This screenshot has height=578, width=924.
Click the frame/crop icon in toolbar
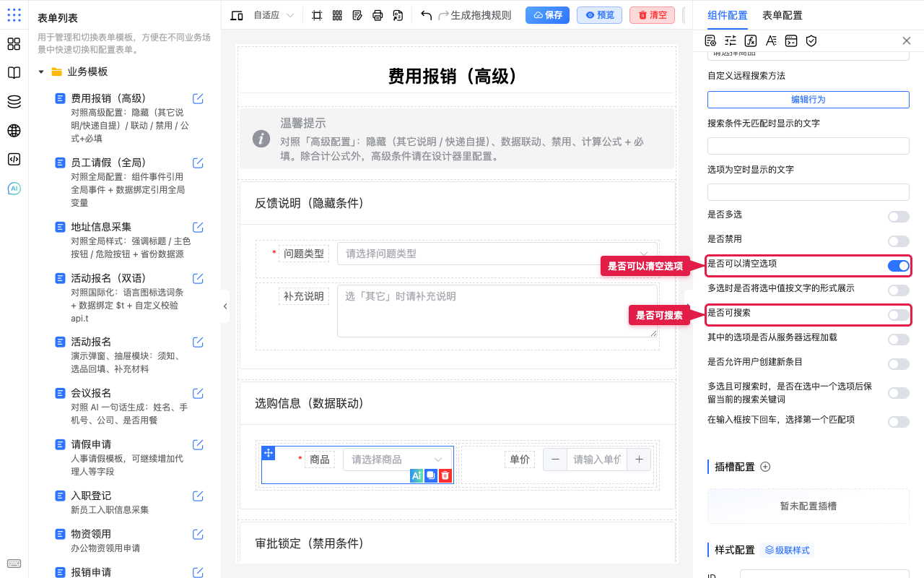pyautogui.click(x=317, y=15)
